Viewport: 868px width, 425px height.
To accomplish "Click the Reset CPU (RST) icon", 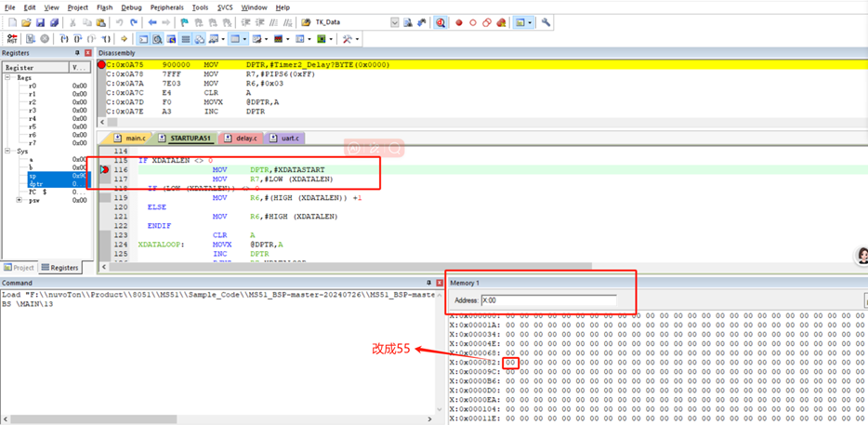I will coord(12,39).
